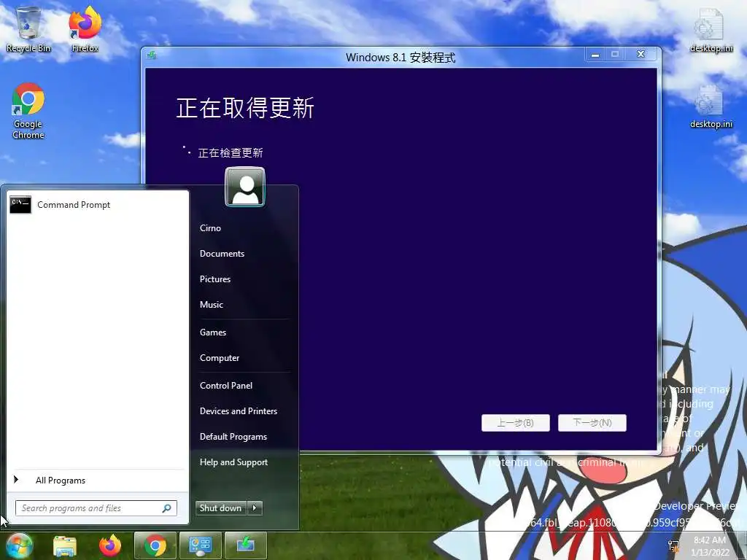Click the 下一步(N) next button
Screen dimensions: 747x560
tap(592, 423)
